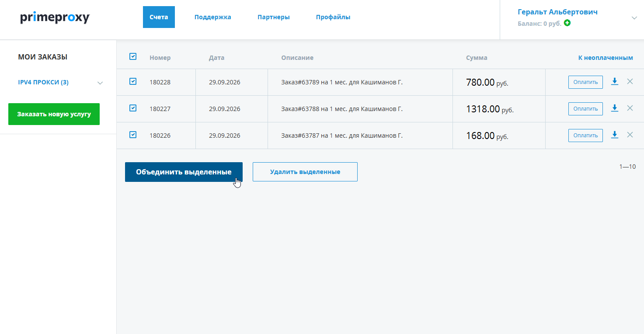The height and width of the screenshot is (334, 644).
Task: Click the IPV4 ПРОКСИ (3) menu item
Action: (x=43, y=83)
